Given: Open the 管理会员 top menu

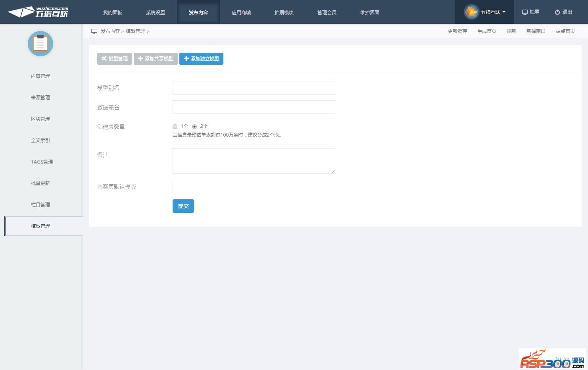Looking at the screenshot, I should [x=327, y=12].
